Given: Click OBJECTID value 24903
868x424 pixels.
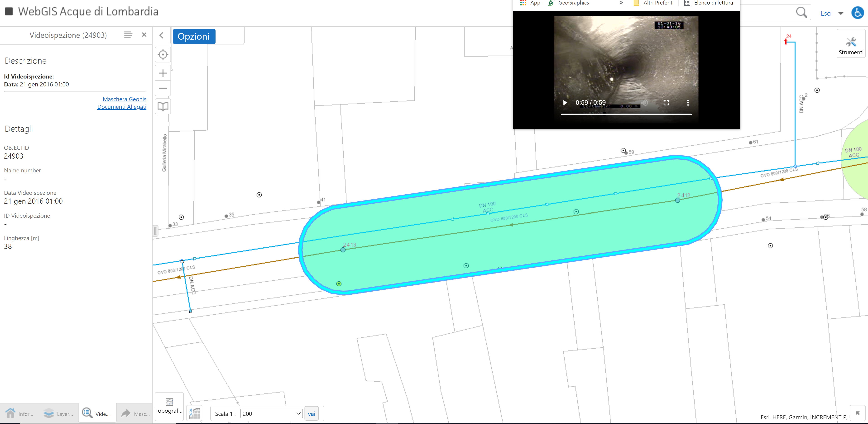Looking at the screenshot, I should pos(14,156).
